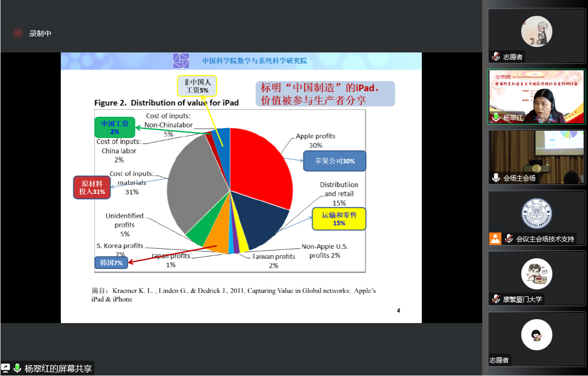Click the orange host badge beside 会议主会场技术支持
This screenshot has height=376, width=588.
tap(495, 238)
